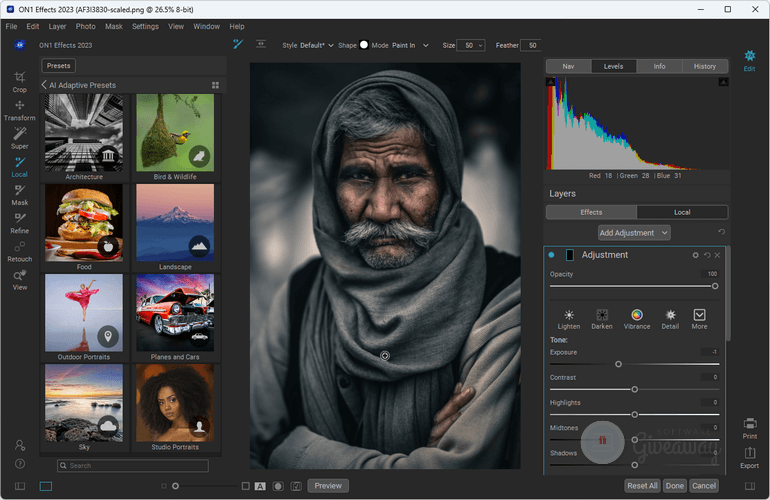This screenshot has height=500, width=770.
Task: Open the File menu
Action: coord(11,27)
